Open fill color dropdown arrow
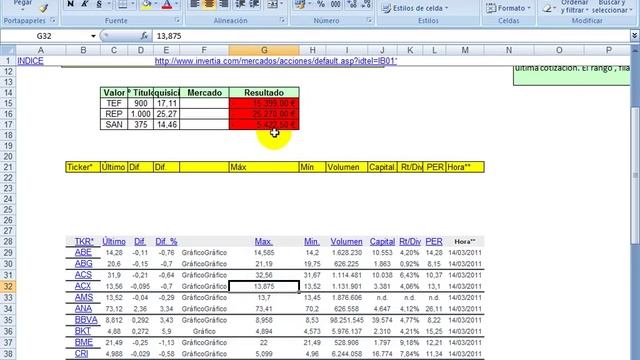The width and height of the screenshot is (640, 360). [156, 4]
